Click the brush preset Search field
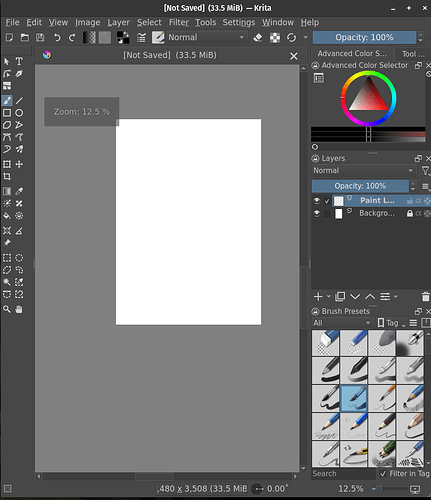This screenshot has width=431, height=500. coord(343,474)
